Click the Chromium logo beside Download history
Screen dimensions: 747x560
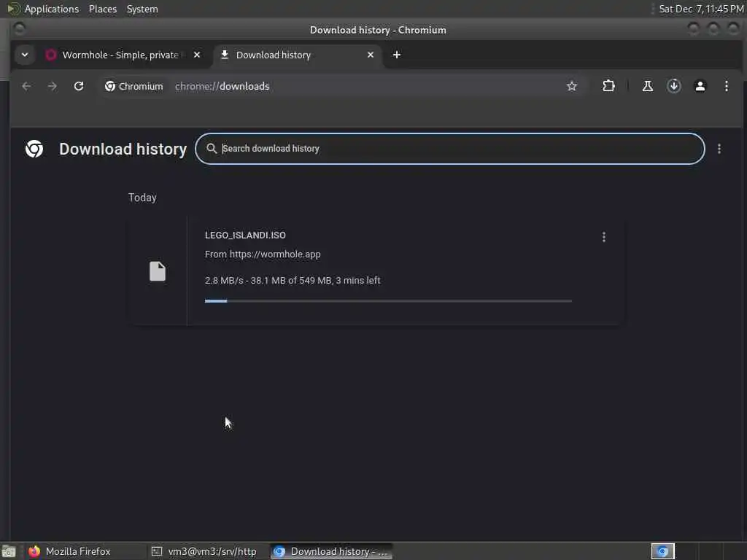[34, 149]
